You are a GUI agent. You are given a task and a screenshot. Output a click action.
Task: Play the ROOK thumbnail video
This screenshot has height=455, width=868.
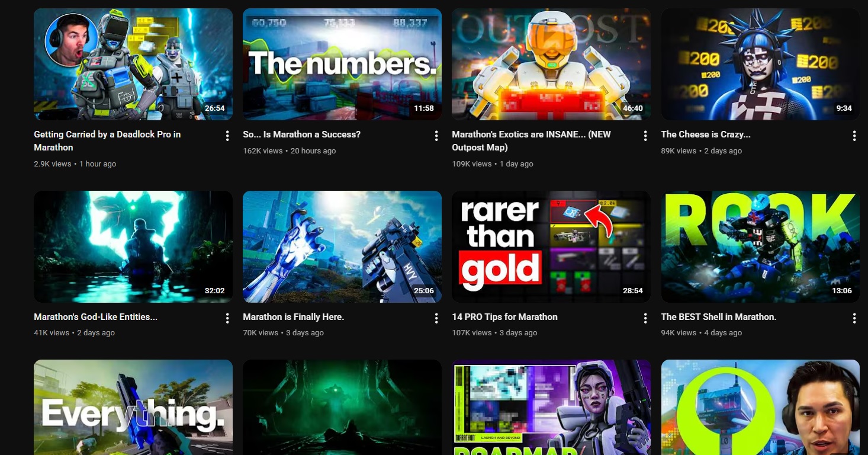pos(760,246)
